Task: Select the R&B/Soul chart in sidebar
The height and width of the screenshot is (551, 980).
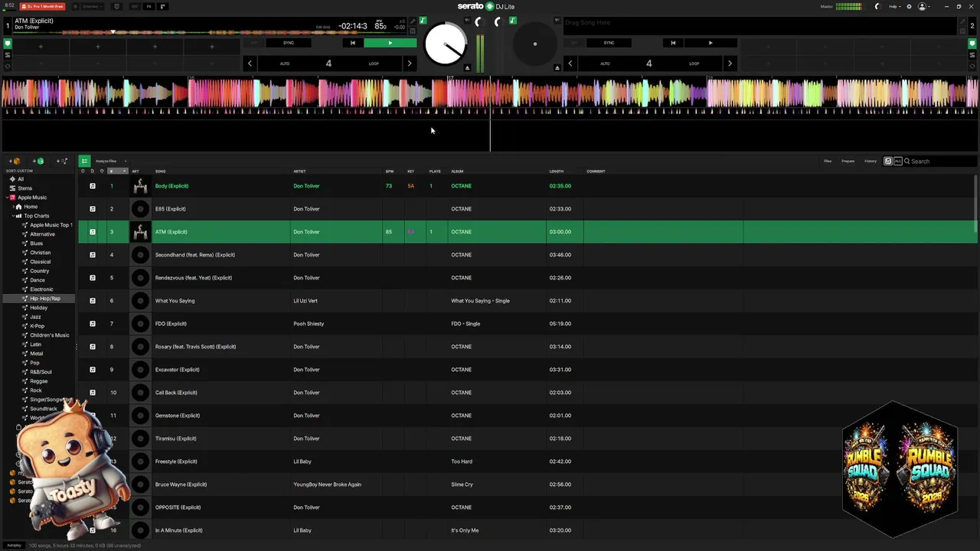Action: pyautogui.click(x=41, y=372)
